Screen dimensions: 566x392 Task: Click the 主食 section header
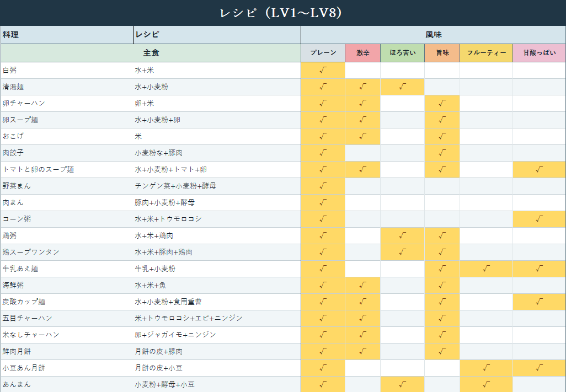(151, 53)
